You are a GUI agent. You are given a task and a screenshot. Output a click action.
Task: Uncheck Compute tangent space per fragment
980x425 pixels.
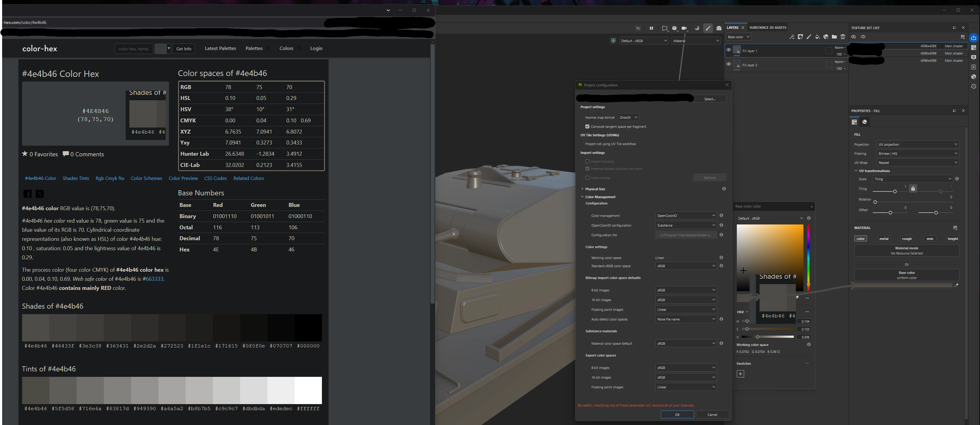click(588, 126)
